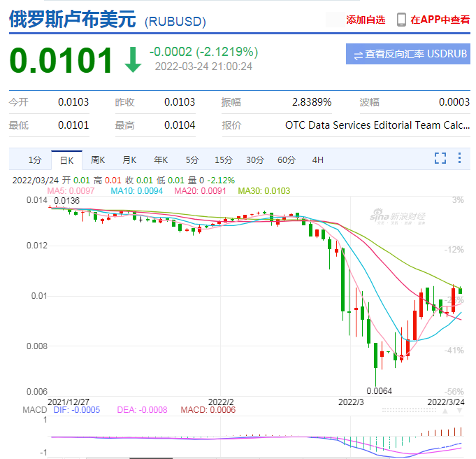Screen dimensions: 476x459
Task: Click the 最低 value 0.0101
Action: pos(73,125)
